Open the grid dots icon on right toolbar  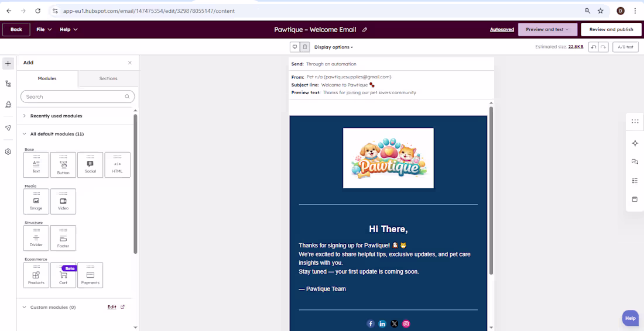635,121
